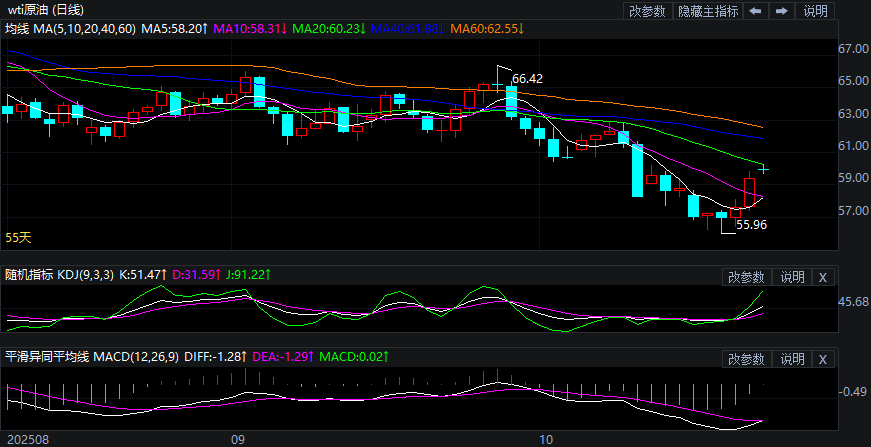
Task: Open 改参数 for the MACD indicator
Action: click(x=746, y=359)
